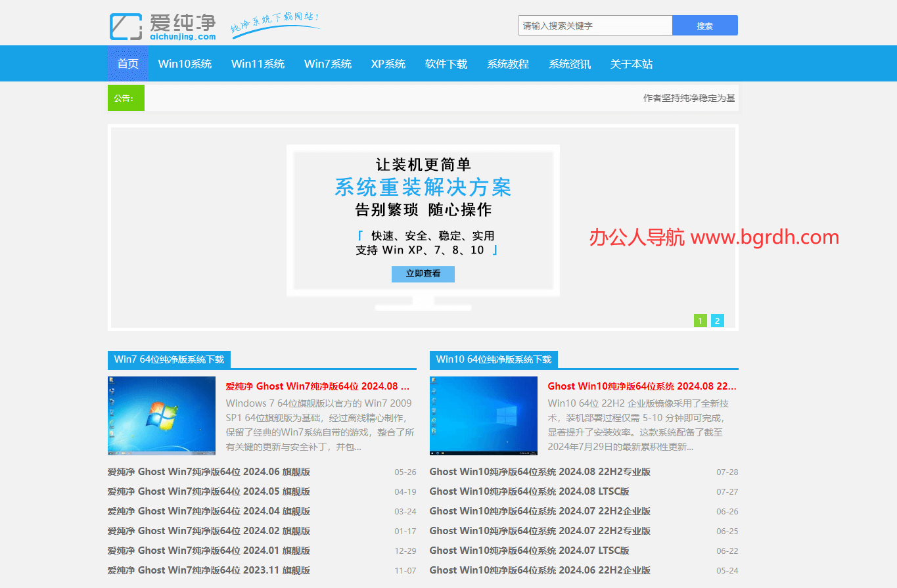The image size is (897, 588).
Task: Click date 06-22 in Win10 list
Action: point(727,551)
